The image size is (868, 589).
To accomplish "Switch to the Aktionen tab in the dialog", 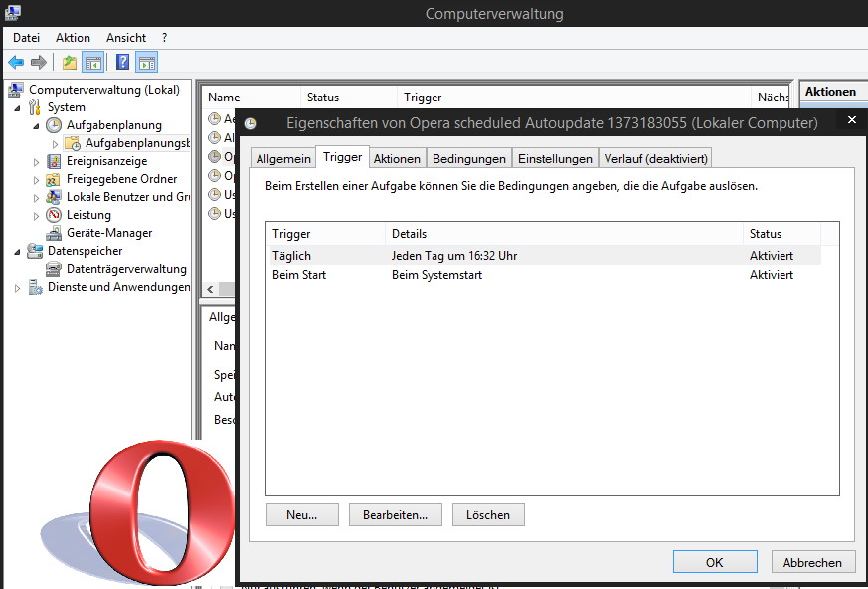I will pyautogui.click(x=397, y=159).
